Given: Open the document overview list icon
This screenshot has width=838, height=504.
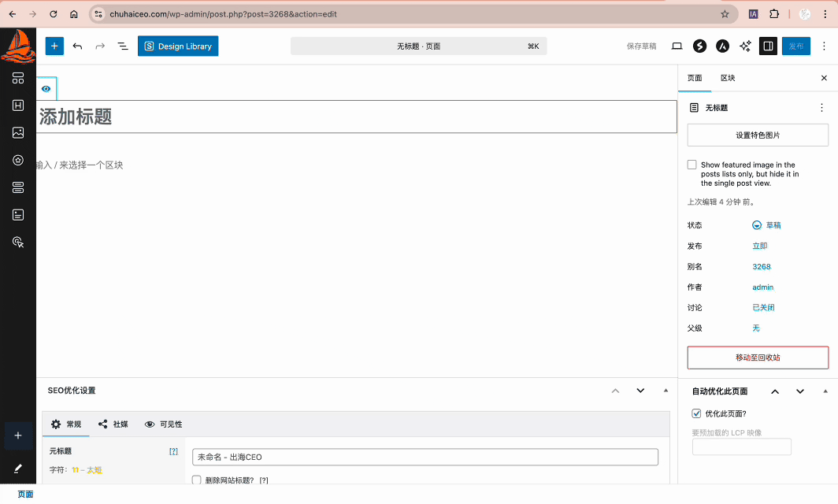Looking at the screenshot, I should tap(123, 46).
